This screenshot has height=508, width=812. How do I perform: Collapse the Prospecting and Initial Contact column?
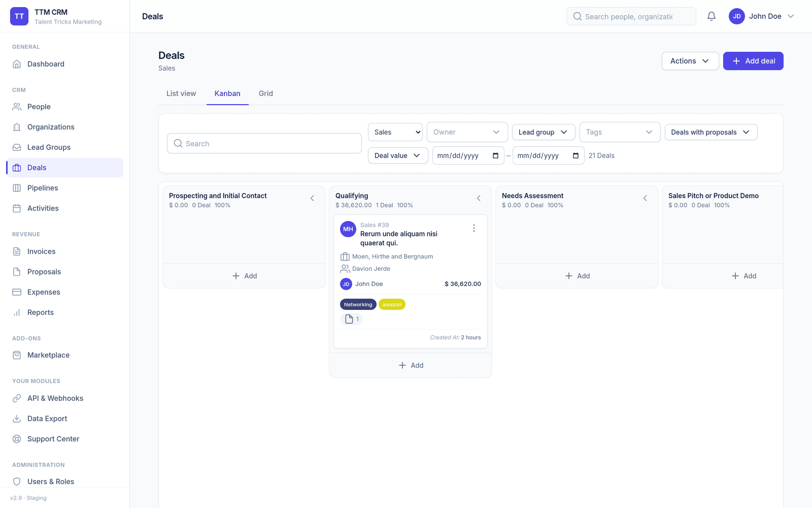pos(312,198)
